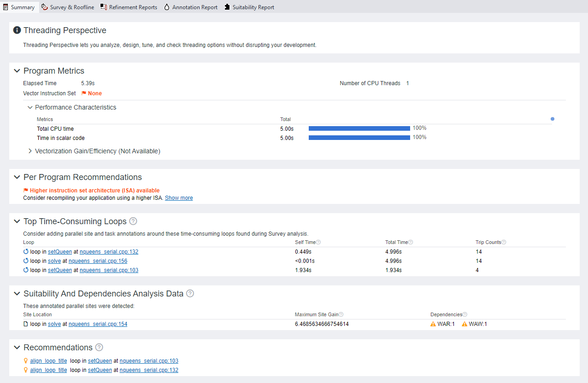588x383 pixels.
Task: Switch to the Survey & Roofline tab
Action: click(67, 7)
